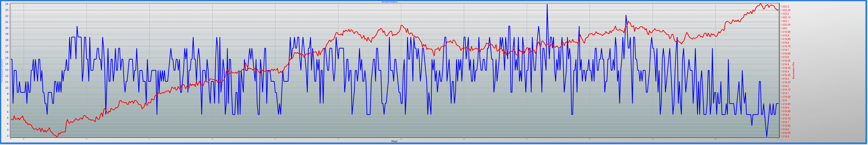Click the 1.020,3 barometer axis value
The width and height of the screenshot is (868, 145).
[x=785, y=7]
